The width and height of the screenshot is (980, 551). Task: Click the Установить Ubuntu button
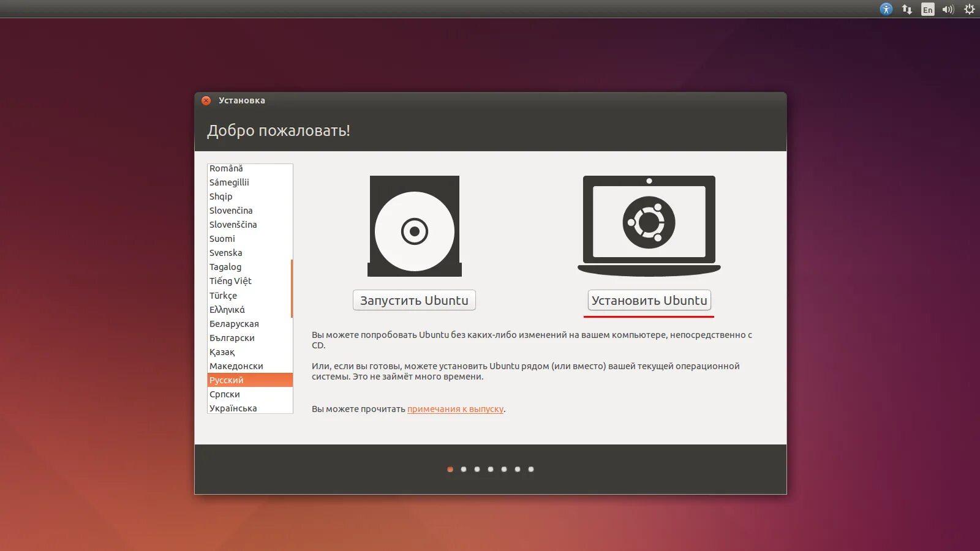649,300
